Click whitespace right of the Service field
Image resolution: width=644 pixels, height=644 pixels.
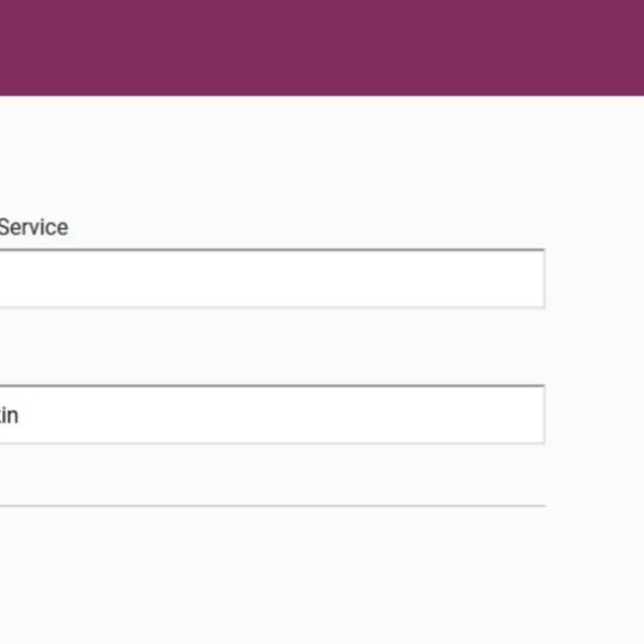595,278
